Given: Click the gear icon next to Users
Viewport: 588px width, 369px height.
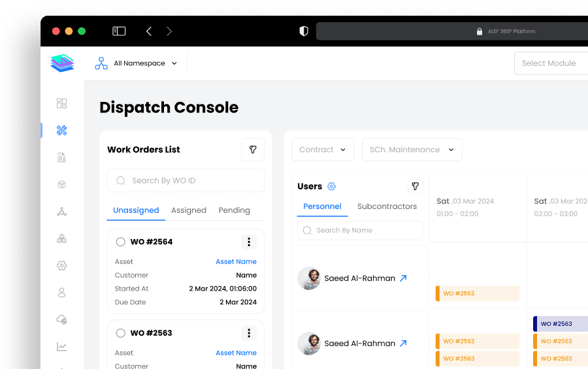Looking at the screenshot, I should 331,186.
